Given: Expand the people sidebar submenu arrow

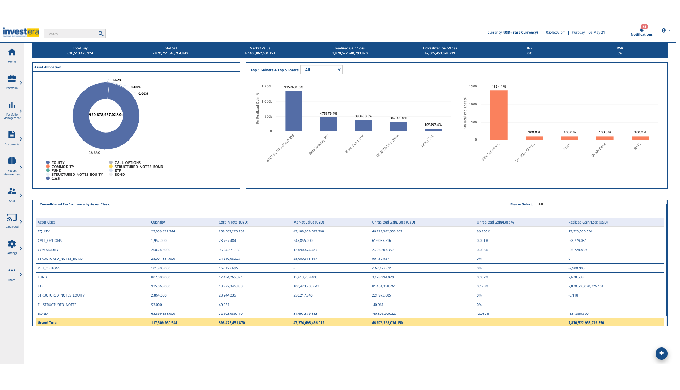Looking at the screenshot, I should pos(21,195).
